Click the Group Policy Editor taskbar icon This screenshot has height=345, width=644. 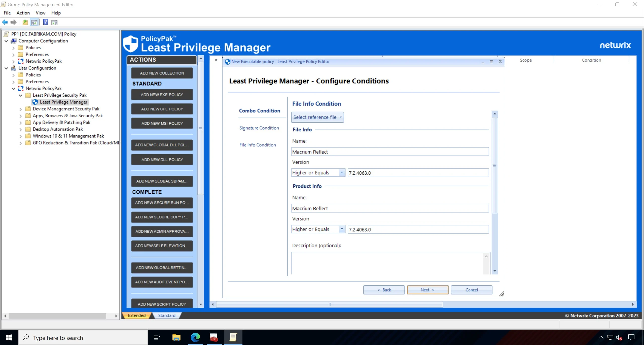point(233,337)
